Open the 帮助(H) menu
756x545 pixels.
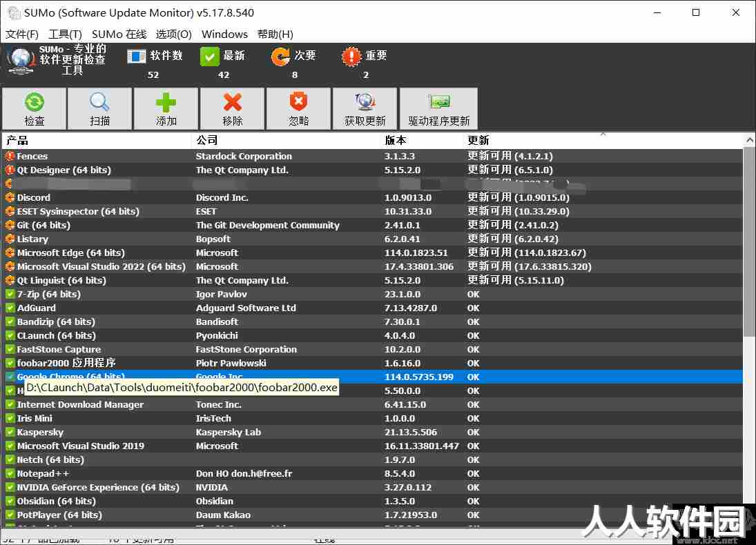coord(275,34)
